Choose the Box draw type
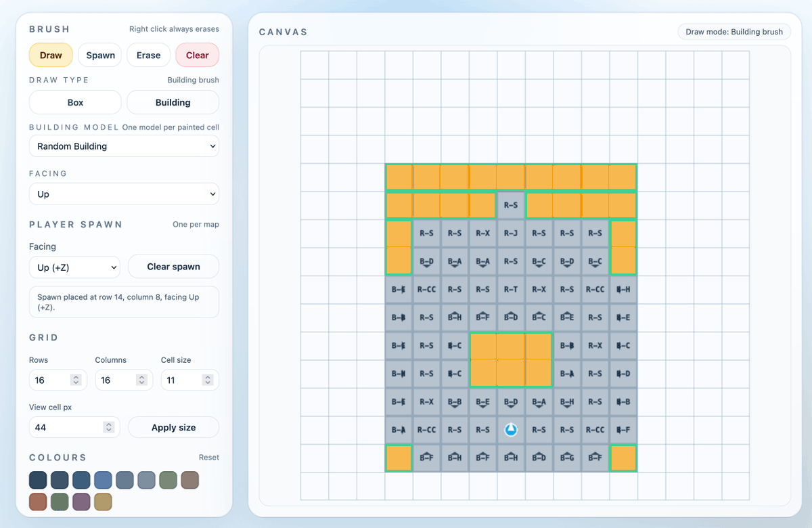The height and width of the screenshot is (528, 812). click(x=75, y=102)
